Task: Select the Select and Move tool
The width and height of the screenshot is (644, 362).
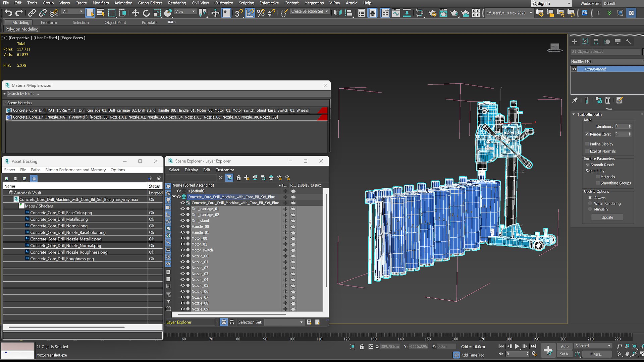Action: (x=135, y=13)
